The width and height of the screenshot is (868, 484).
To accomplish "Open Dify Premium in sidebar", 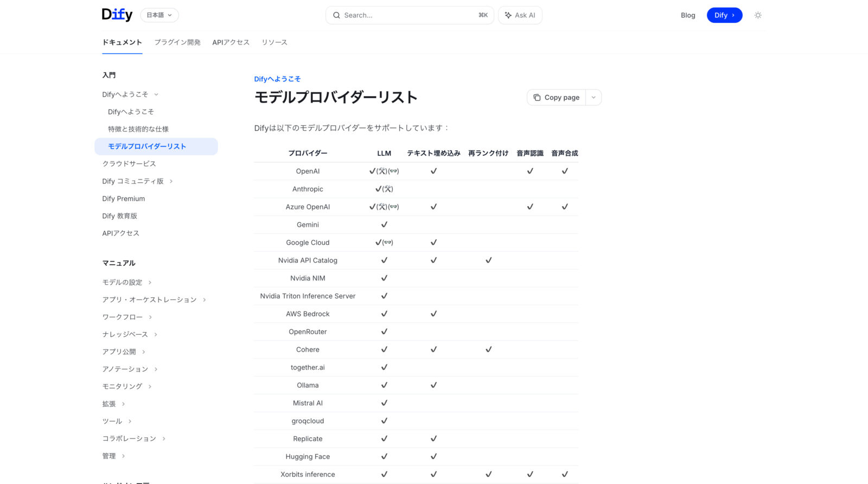I will [x=124, y=199].
